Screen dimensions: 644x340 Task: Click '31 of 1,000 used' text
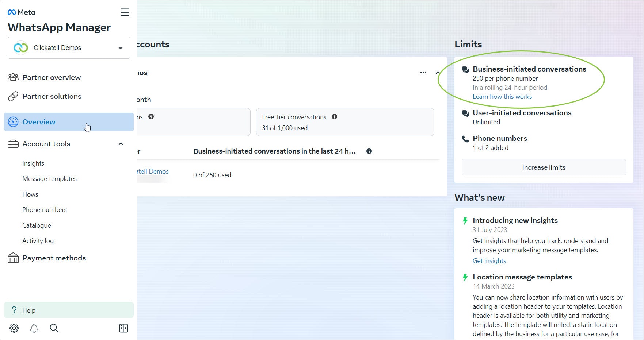[285, 128]
